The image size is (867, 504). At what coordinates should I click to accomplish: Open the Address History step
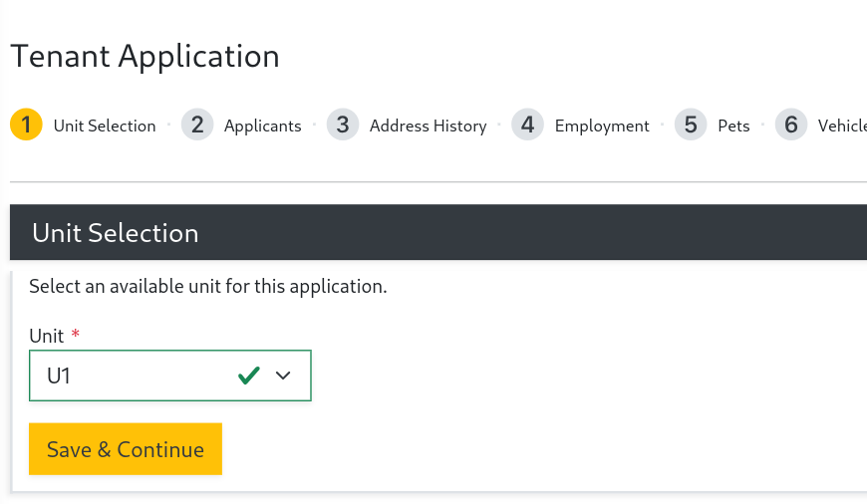(x=428, y=126)
